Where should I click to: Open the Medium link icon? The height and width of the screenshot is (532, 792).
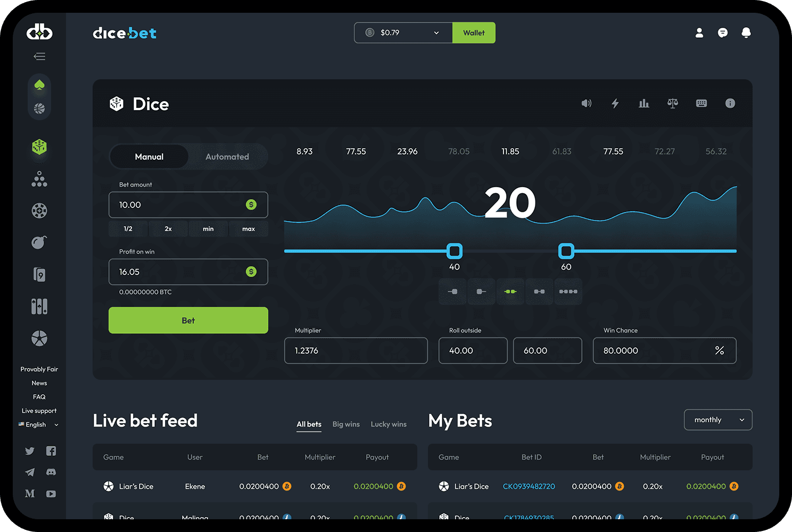pyautogui.click(x=30, y=494)
